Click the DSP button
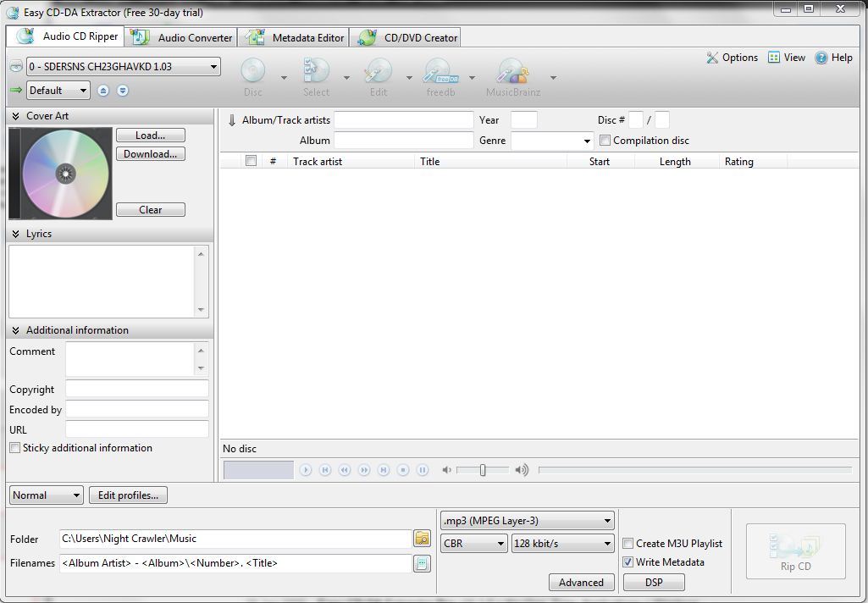This screenshot has width=868, height=603. [x=654, y=583]
